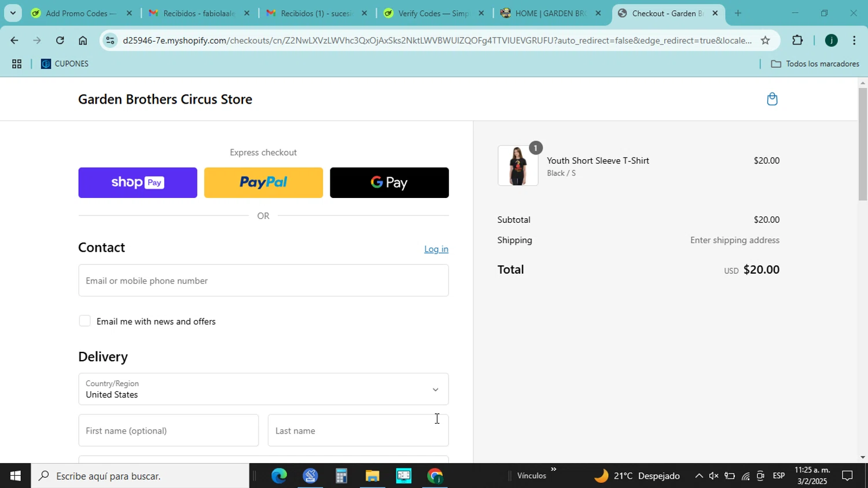
Task: Focus the First name (optional) field
Action: pyautogui.click(x=168, y=430)
